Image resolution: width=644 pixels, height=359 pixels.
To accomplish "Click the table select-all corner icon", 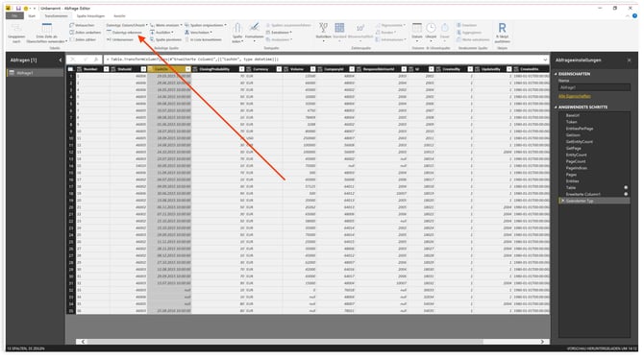I will coord(70,69).
